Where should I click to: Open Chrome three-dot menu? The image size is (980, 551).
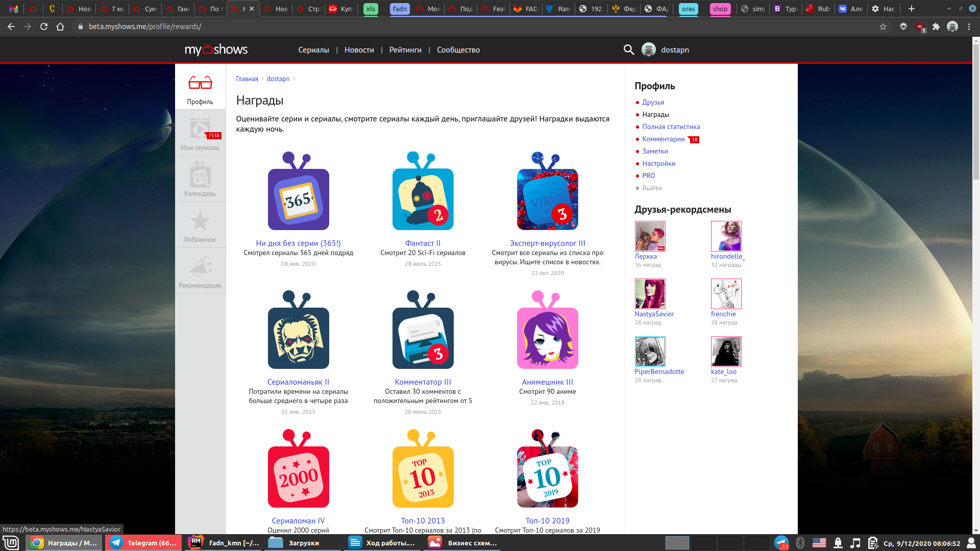(969, 27)
